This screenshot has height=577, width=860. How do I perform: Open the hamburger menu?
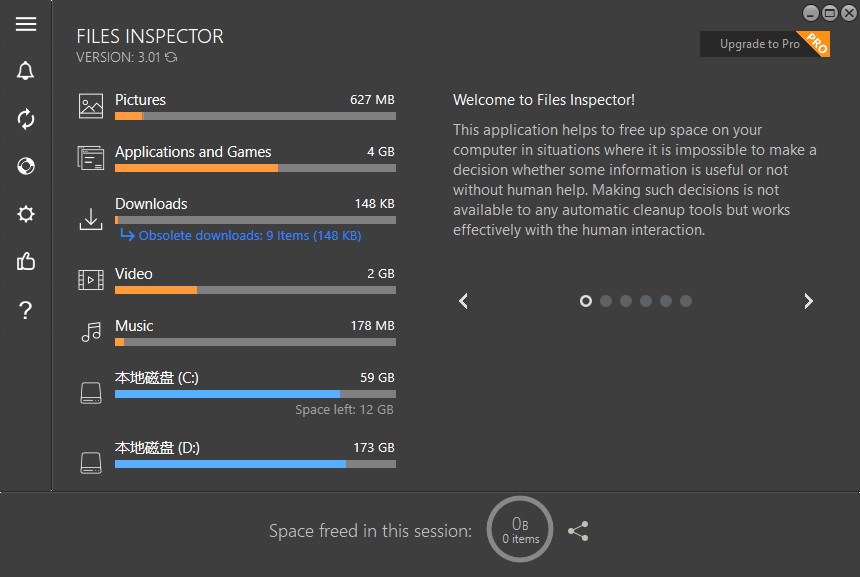pyautogui.click(x=26, y=24)
